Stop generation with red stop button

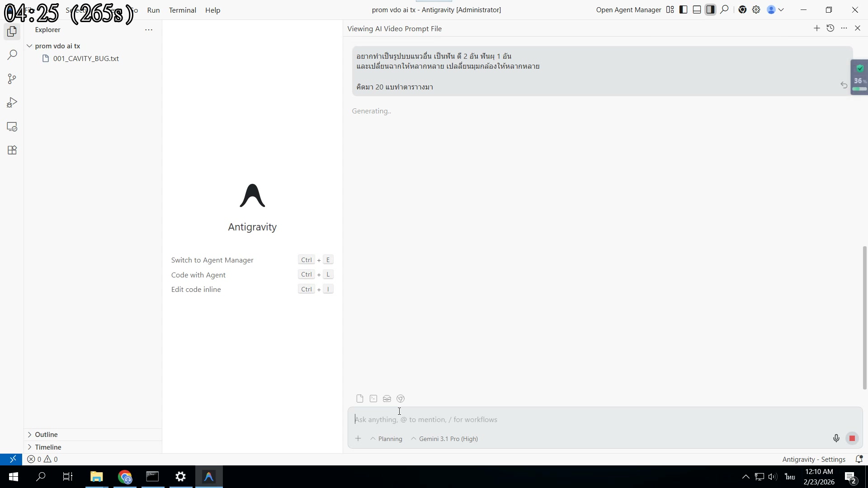[x=852, y=438]
